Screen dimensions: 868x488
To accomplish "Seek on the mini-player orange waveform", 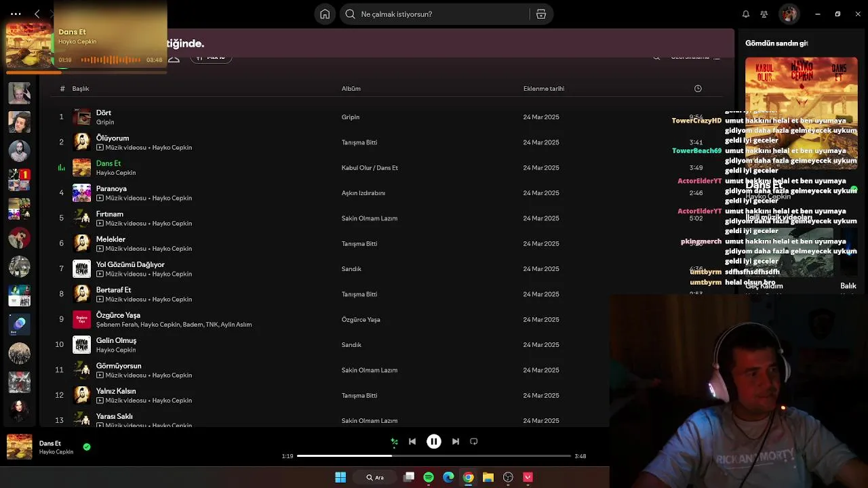I will pos(111,60).
